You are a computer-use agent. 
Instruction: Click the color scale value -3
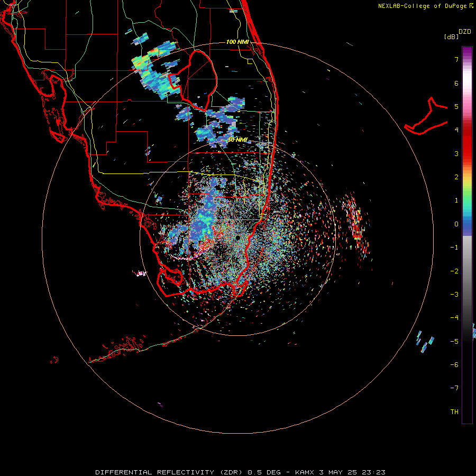click(454, 295)
